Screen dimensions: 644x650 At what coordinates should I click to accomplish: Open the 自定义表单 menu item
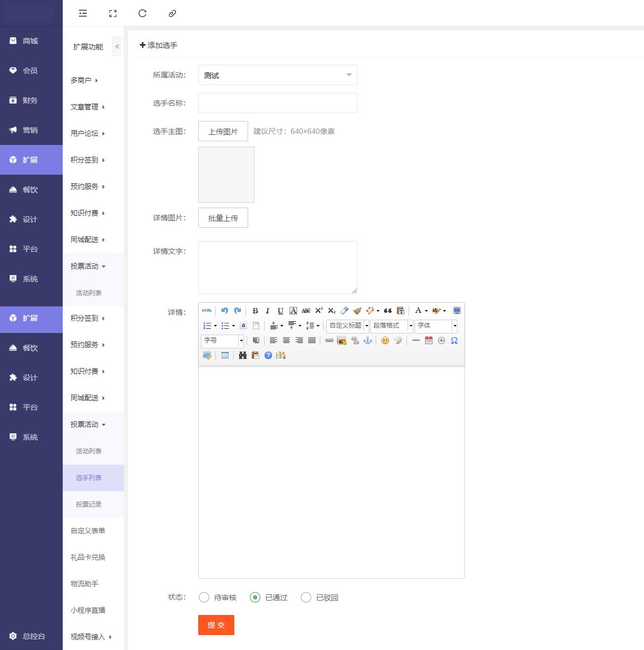coord(88,531)
